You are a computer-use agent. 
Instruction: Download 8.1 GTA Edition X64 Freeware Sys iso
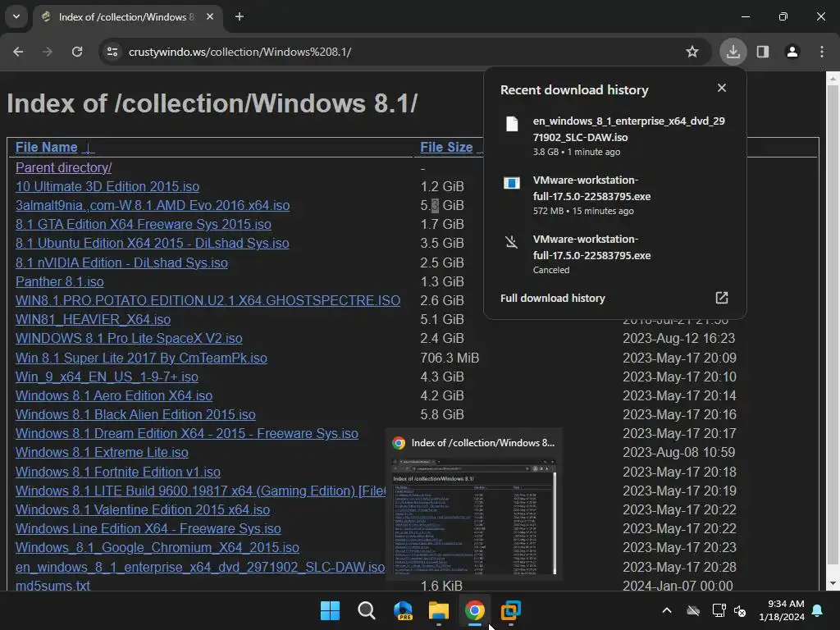coord(143,224)
